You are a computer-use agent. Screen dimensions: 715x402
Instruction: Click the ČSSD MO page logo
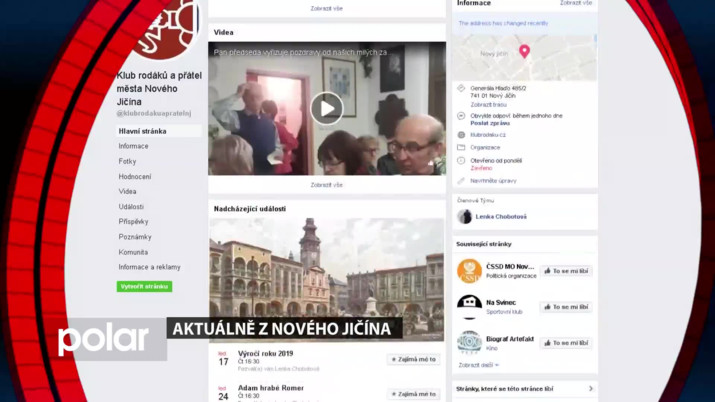tap(470, 271)
